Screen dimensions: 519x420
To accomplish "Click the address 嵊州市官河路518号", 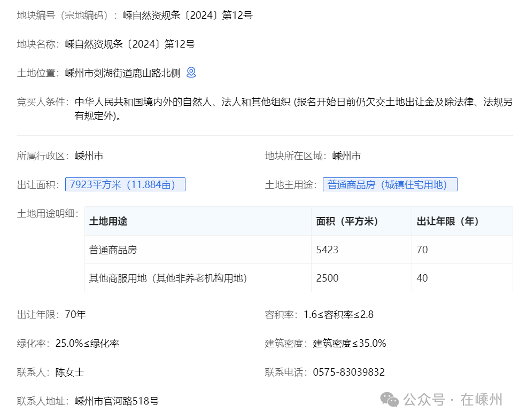I will coord(117,401).
